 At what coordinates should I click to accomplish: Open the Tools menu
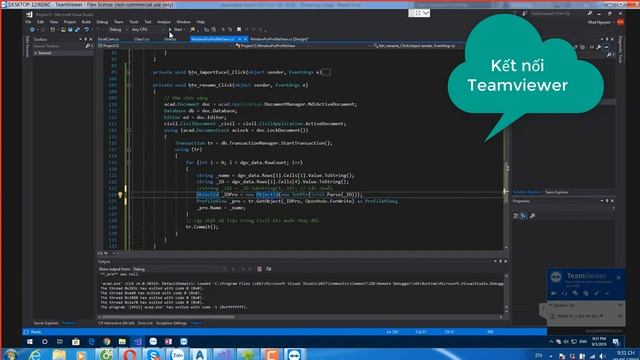click(134, 22)
